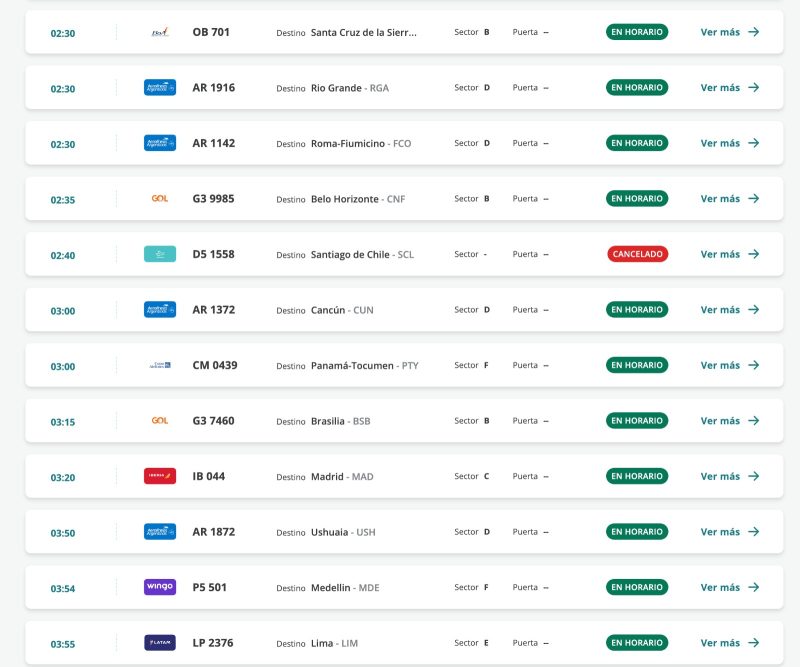Click the Wingo logo for flight P5 501
Viewport: 800px width, 667px height.
pyautogui.click(x=159, y=587)
